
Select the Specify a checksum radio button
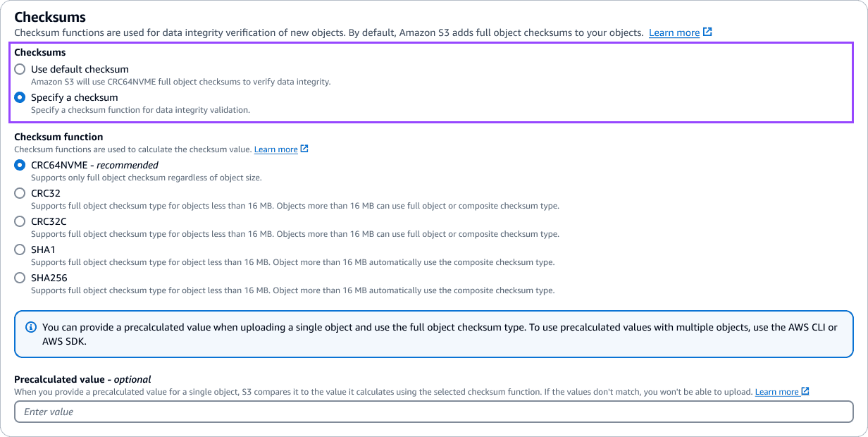click(20, 97)
